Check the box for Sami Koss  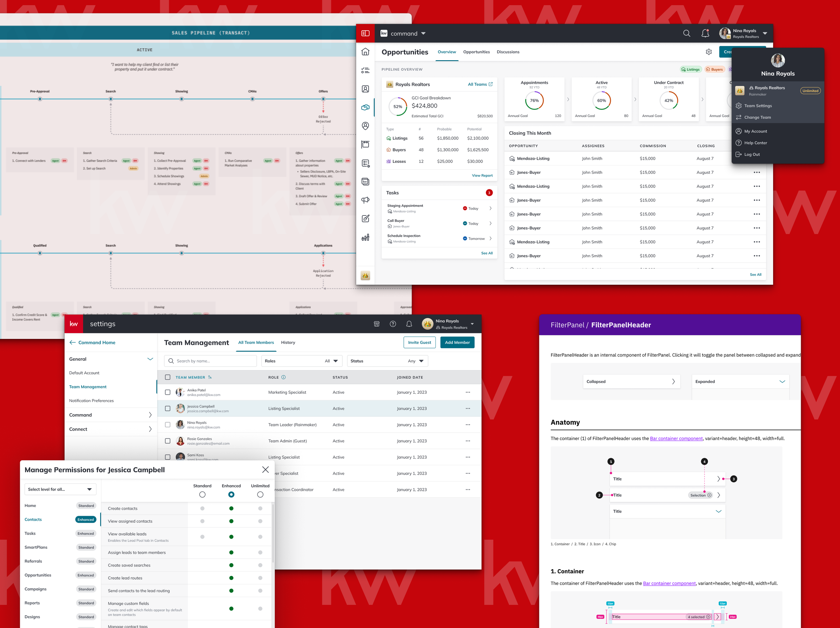[167, 457]
